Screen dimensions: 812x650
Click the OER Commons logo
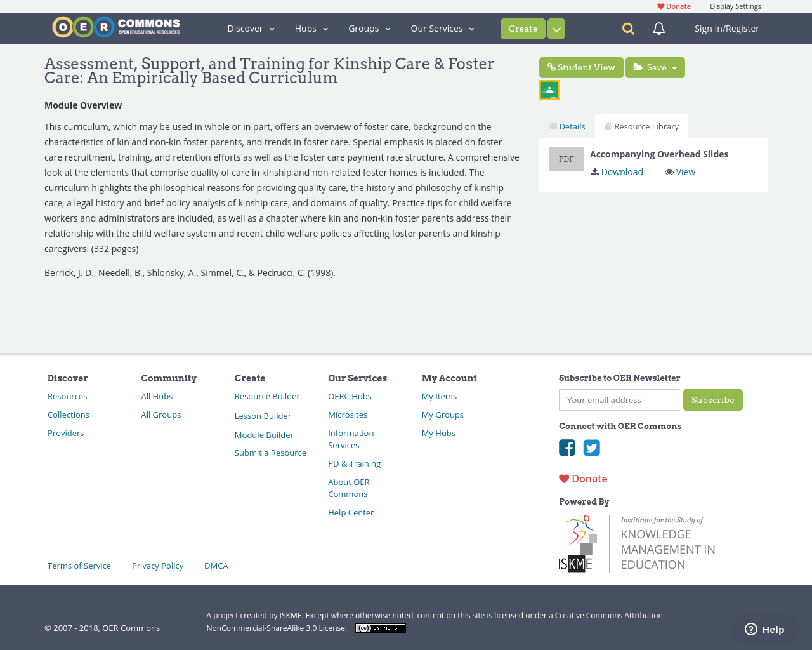click(x=115, y=26)
